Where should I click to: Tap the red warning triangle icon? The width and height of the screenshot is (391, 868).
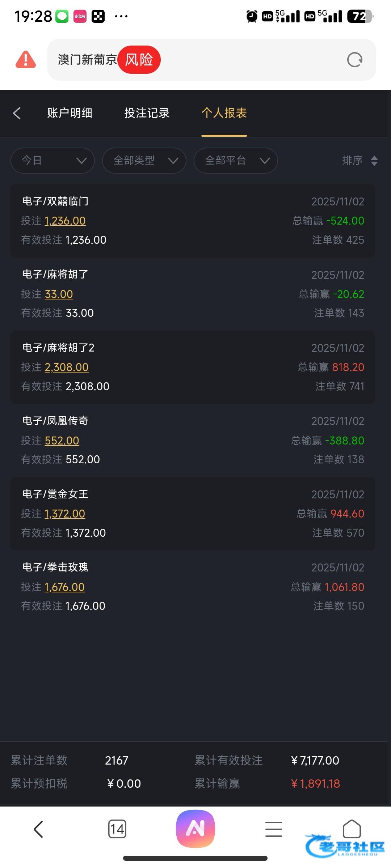point(25,60)
